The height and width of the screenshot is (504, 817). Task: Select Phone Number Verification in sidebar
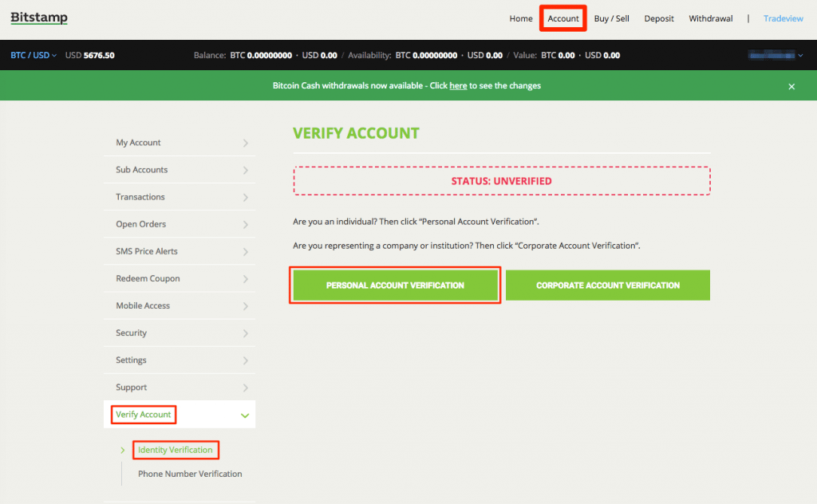click(190, 474)
